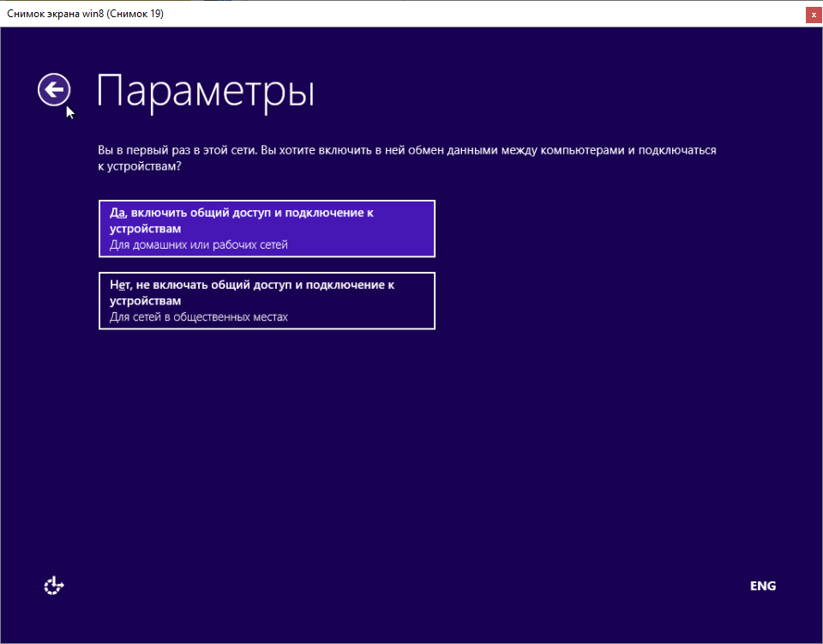Click the window title 'Снимок экрана win8 (Снимок 19)'
The height and width of the screenshot is (644, 823).
pyautogui.click(x=85, y=14)
